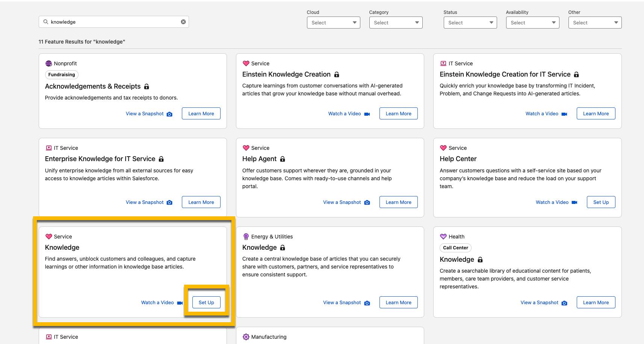The height and width of the screenshot is (344, 644).
Task: Click the Fundraising tag badge
Action: pos(62,75)
